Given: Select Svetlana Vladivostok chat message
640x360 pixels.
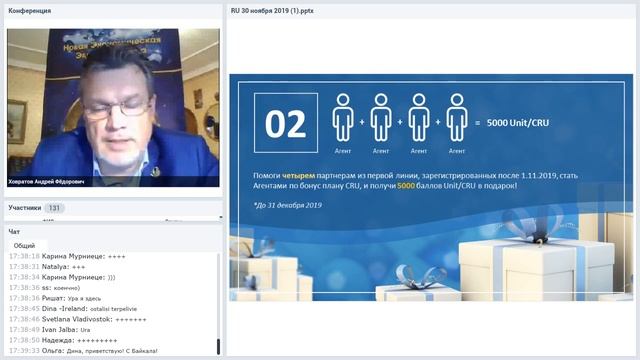Looking at the screenshot, I should (x=78, y=319).
